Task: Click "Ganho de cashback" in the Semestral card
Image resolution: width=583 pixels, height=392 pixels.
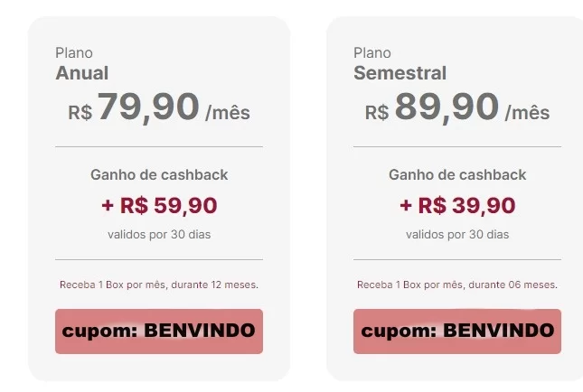Action: coord(457,174)
